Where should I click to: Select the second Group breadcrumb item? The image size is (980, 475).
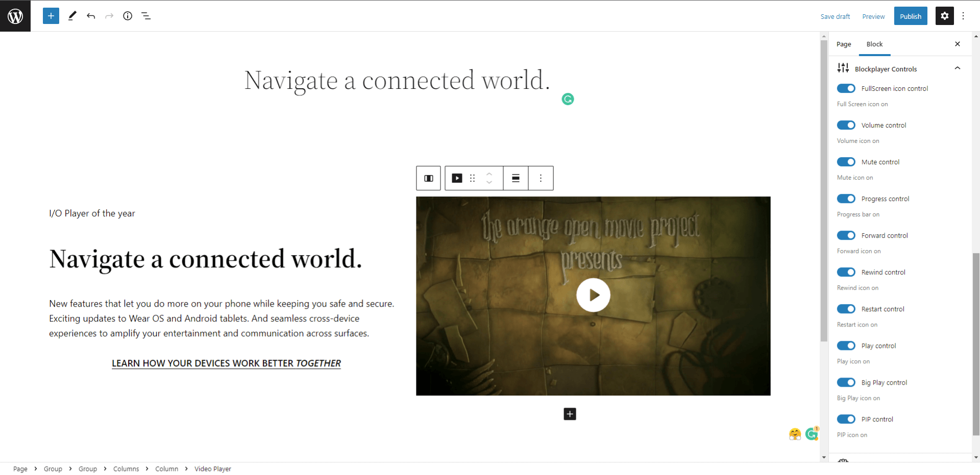coord(88,469)
